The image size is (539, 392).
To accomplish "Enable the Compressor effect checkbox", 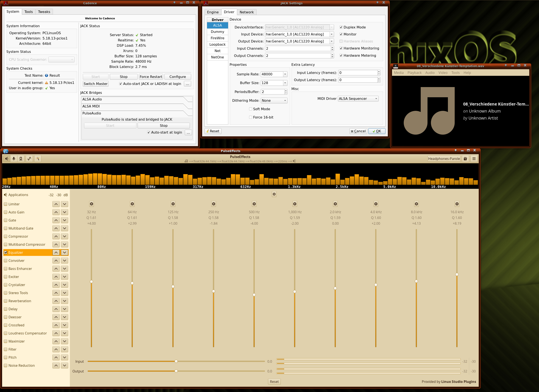I will [6, 236].
